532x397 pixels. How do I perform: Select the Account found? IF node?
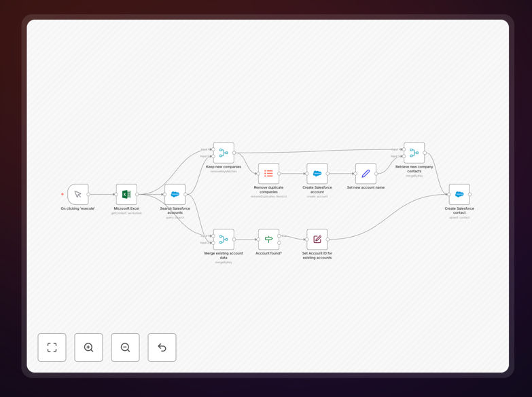[x=268, y=240]
